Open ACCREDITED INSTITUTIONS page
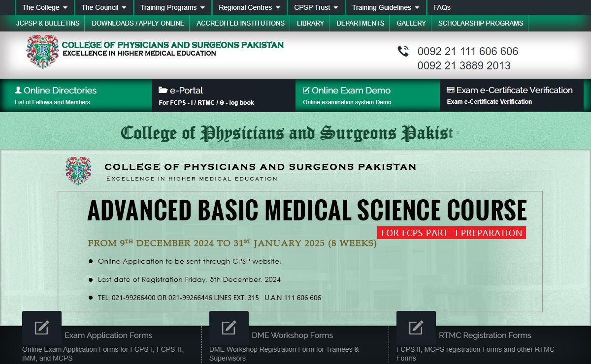This screenshot has height=364, width=591. tap(240, 23)
